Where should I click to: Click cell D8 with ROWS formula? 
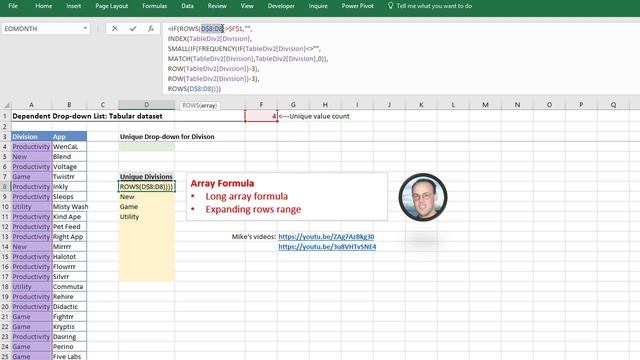coord(147,187)
